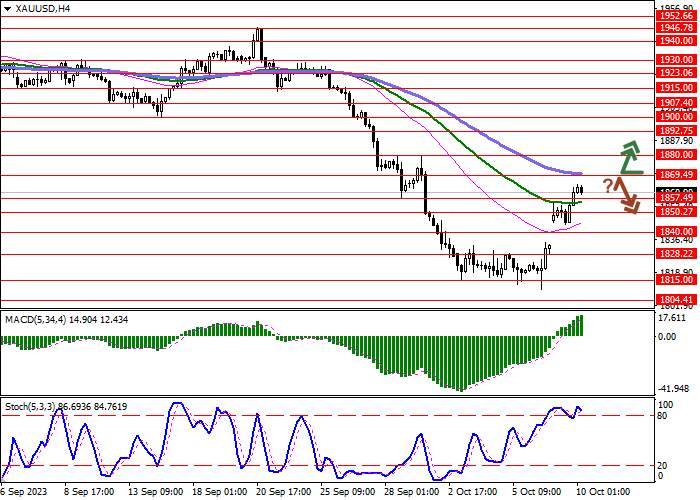Click the MACD scale value 17.611
This screenshot has height=500, width=700.
pos(673,318)
